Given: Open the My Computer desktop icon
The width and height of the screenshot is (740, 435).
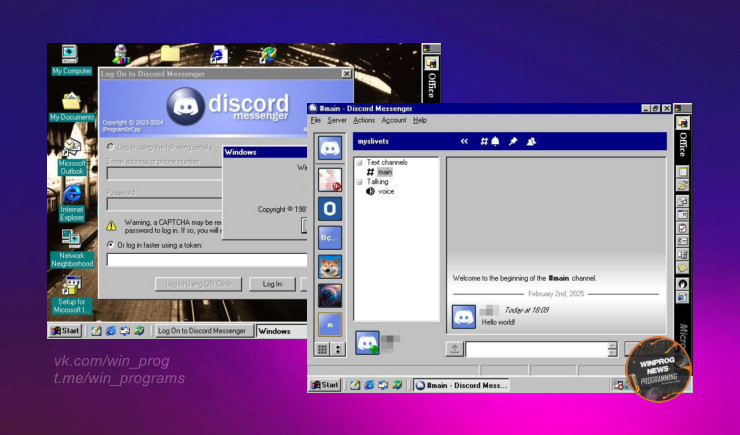Looking at the screenshot, I should pyautogui.click(x=71, y=60).
